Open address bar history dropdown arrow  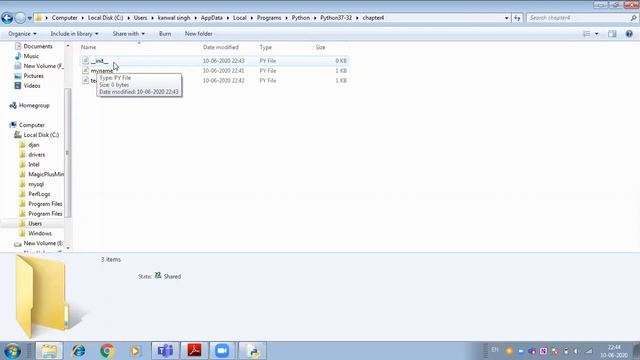507,18
